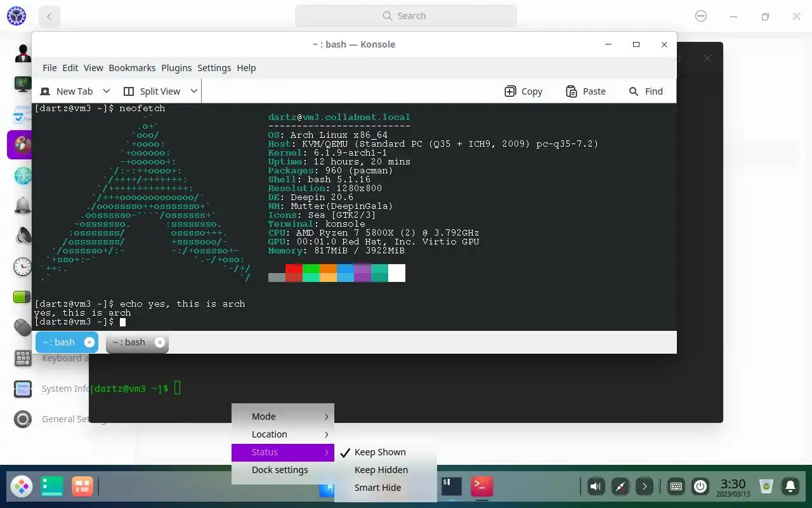Open the Launcher from the dock
The height and width of the screenshot is (508, 812).
tap(22, 486)
